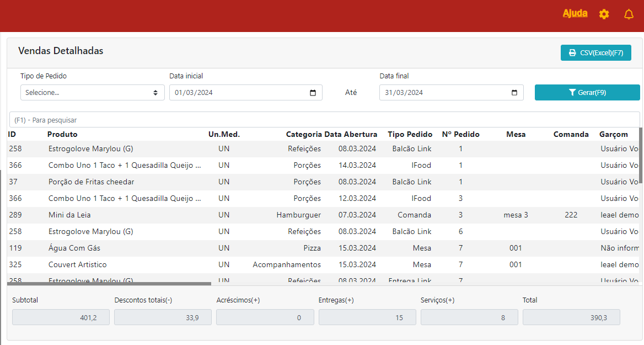This screenshot has height=345, width=644.
Task: Open the Ajuda help link
Action: [575, 13]
